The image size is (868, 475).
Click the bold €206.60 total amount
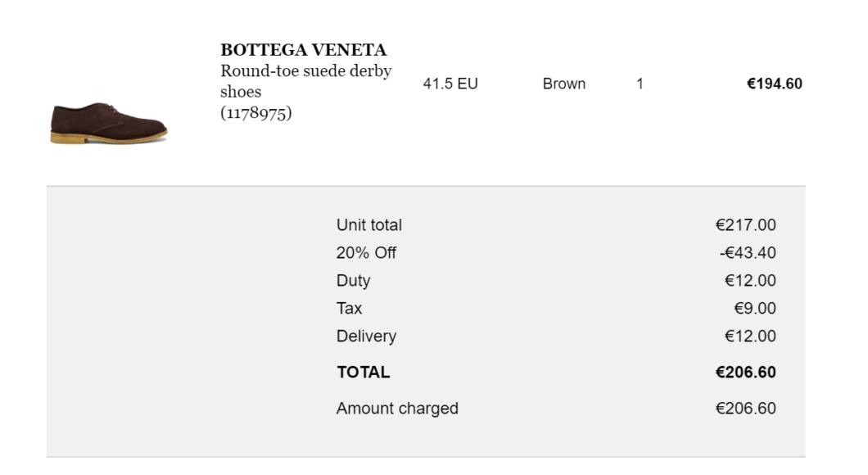coord(745,372)
